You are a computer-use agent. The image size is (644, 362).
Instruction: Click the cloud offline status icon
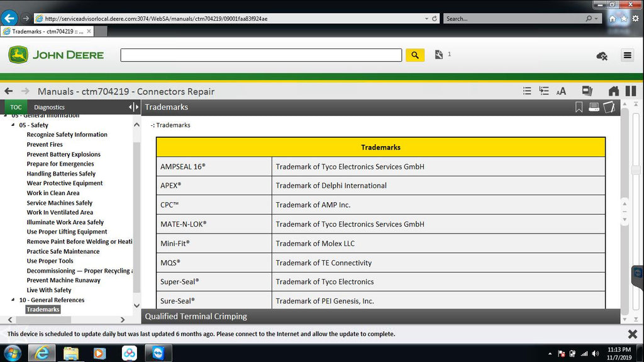pyautogui.click(x=601, y=56)
